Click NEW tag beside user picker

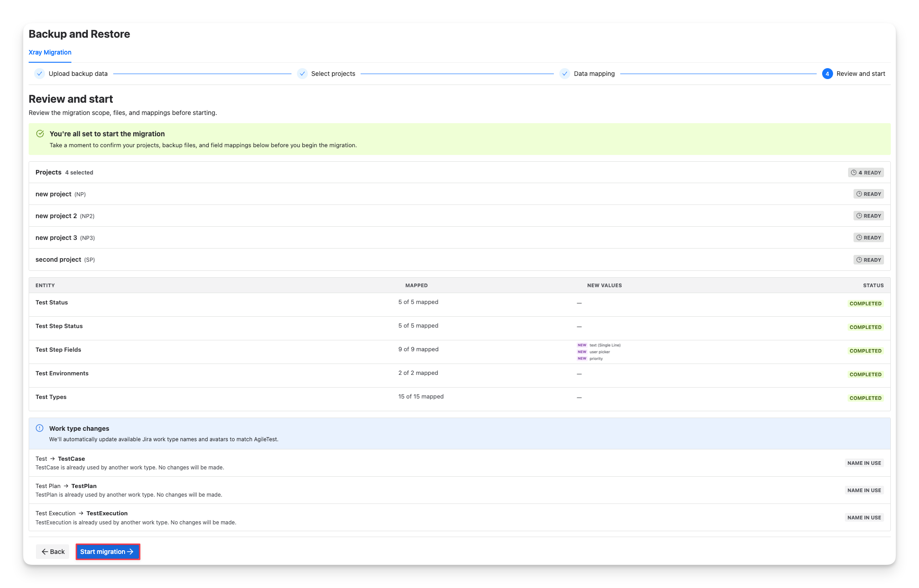[x=582, y=352]
